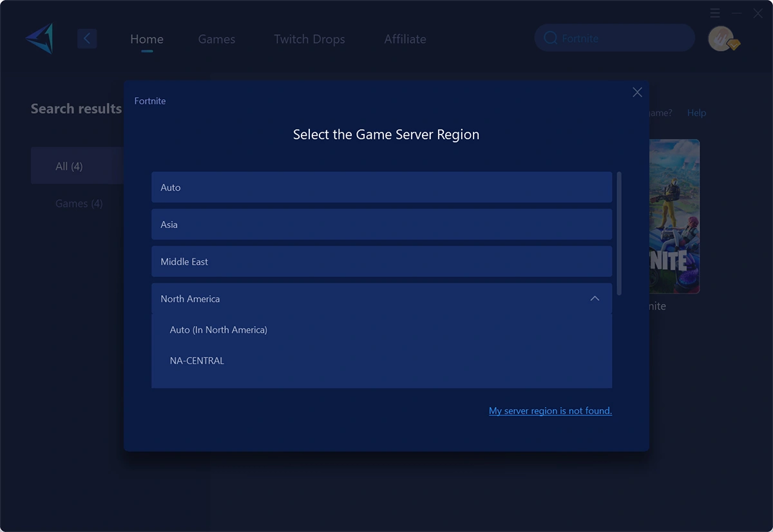
Task: Open the hamburger menu in the title bar
Action: pyautogui.click(x=715, y=13)
